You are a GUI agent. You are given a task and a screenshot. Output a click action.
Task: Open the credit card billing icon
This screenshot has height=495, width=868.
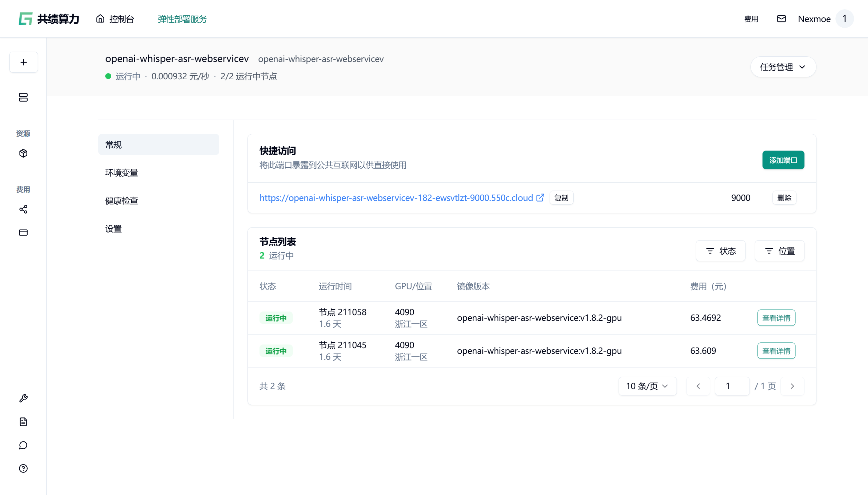click(x=23, y=232)
